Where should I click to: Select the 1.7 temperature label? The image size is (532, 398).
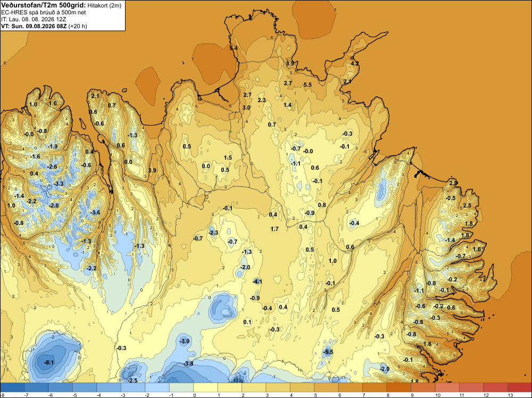coord(275,229)
